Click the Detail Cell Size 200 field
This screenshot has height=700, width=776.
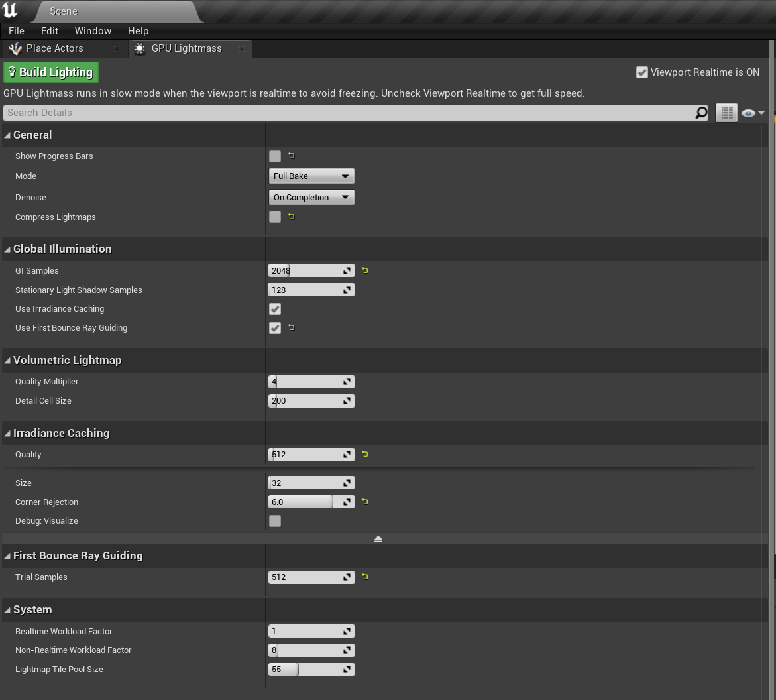(311, 401)
